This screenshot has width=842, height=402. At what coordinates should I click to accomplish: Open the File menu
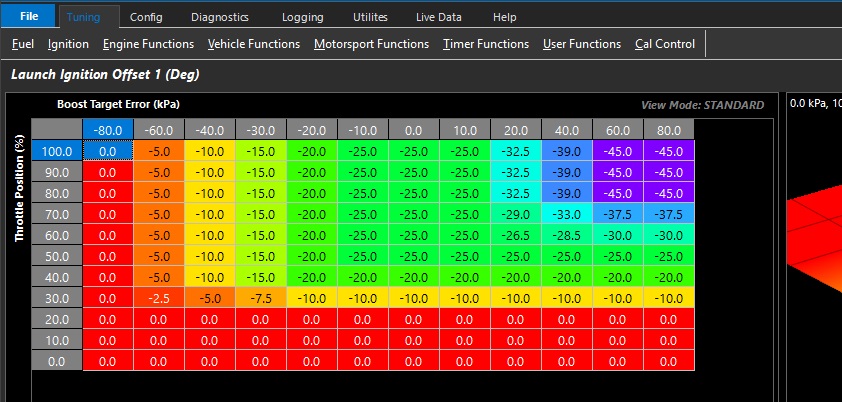pos(28,17)
